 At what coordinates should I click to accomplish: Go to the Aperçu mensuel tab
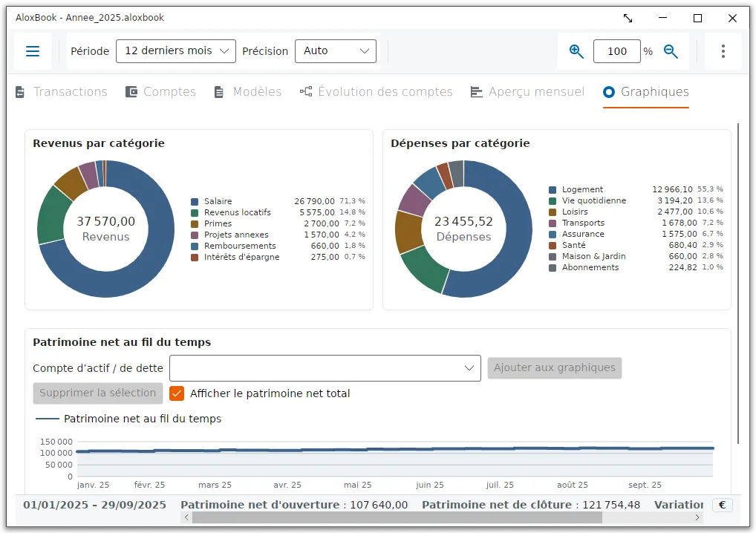point(527,91)
